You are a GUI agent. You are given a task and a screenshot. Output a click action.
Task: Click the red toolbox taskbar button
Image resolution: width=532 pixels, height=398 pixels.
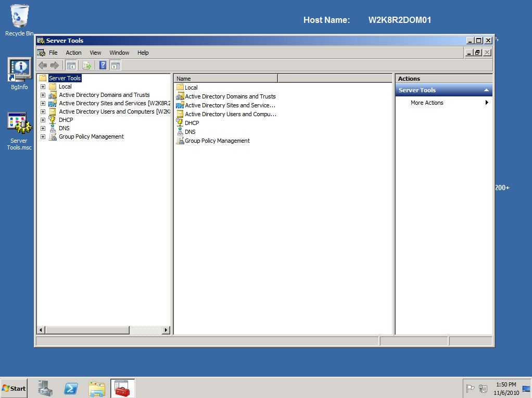(122, 388)
